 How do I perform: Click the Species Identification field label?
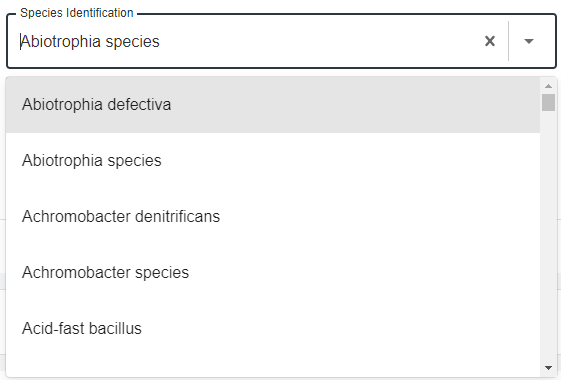[77, 13]
